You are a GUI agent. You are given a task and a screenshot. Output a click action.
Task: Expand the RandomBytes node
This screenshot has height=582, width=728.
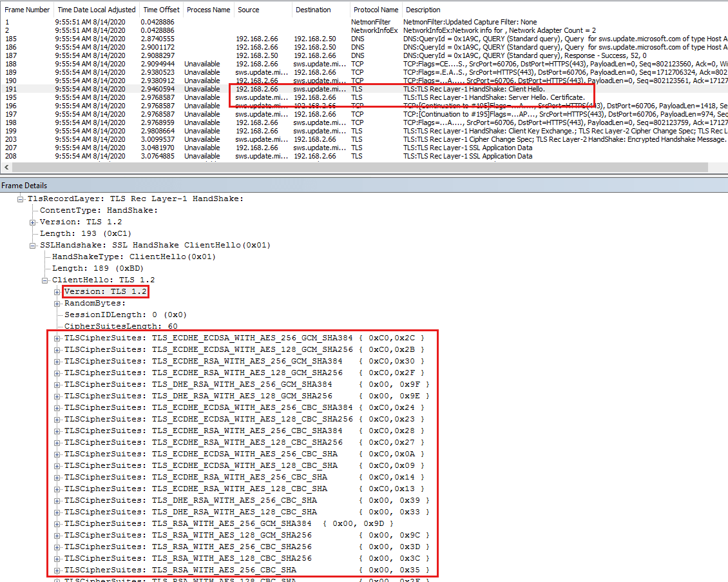(x=55, y=303)
